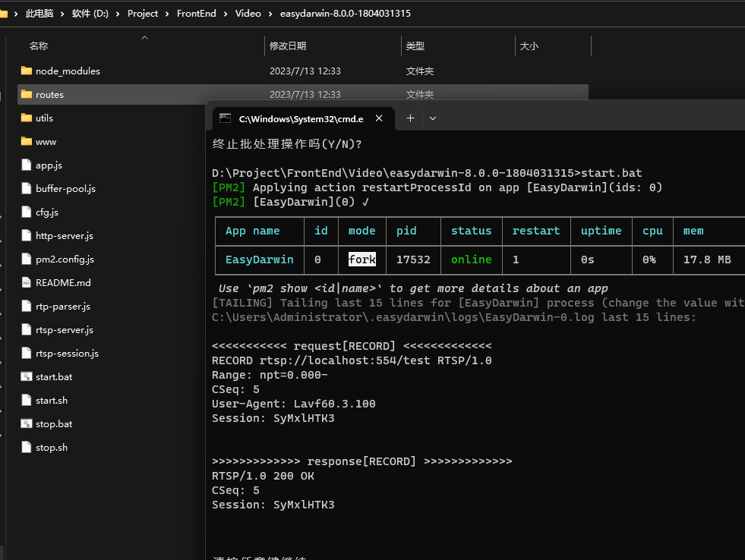The height and width of the screenshot is (560, 745).
Task: Click 'User-Agent: Lavf60.3.100' line
Action: click(x=294, y=404)
